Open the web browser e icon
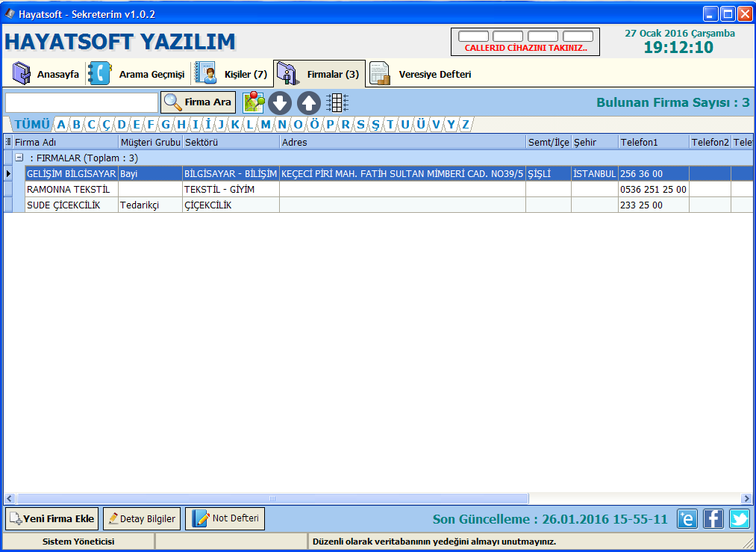The image size is (756, 552). click(687, 518)
